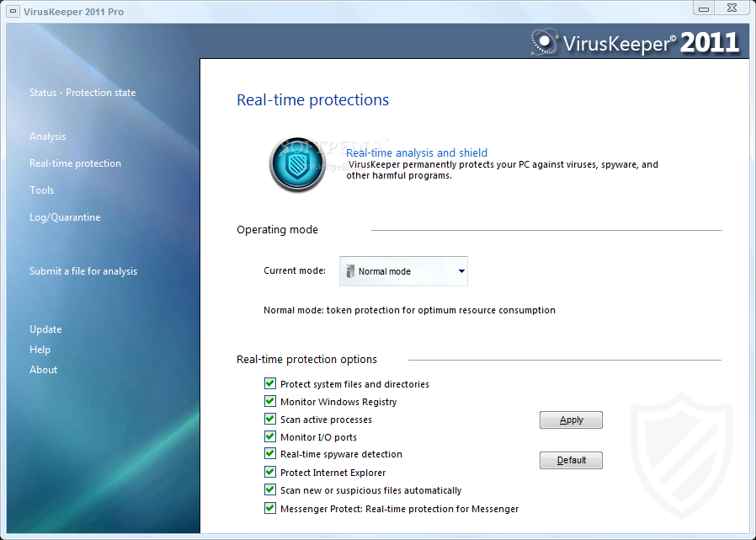Click Real-time protection options label
Viewport: 756px width, 540px height.
click(x=306, y=360)
